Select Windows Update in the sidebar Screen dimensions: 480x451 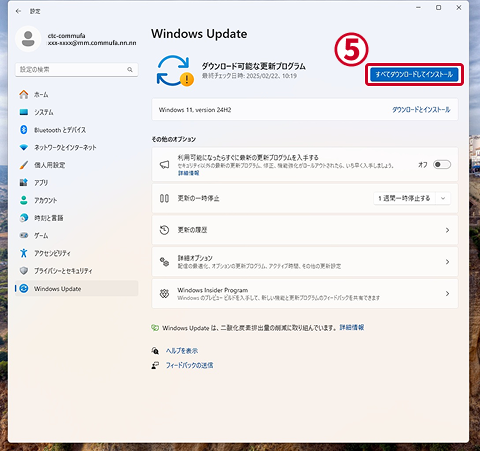[76, 288]
